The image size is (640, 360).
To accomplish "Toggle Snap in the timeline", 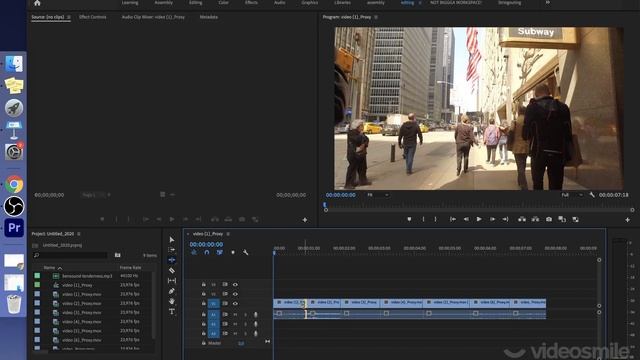I will coord(207,253).
